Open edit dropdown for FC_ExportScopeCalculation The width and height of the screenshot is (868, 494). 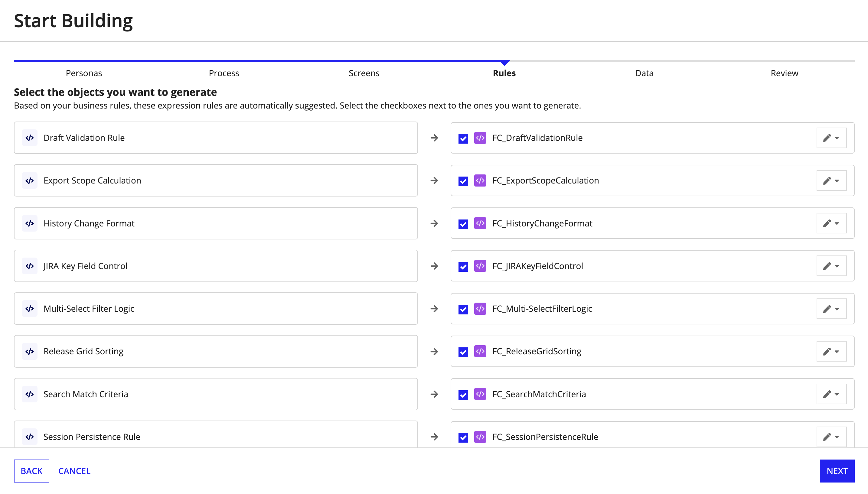pyautogui.click(x=831, y=180)
